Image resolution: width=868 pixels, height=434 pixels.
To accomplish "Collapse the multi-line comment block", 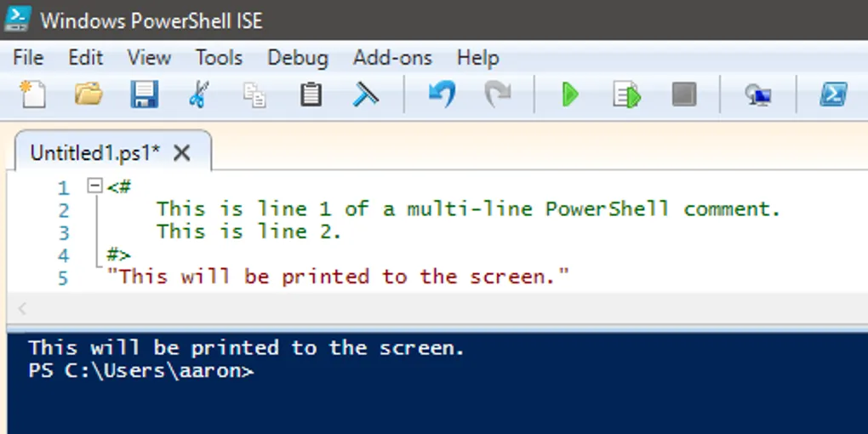I will pos(94,186).
